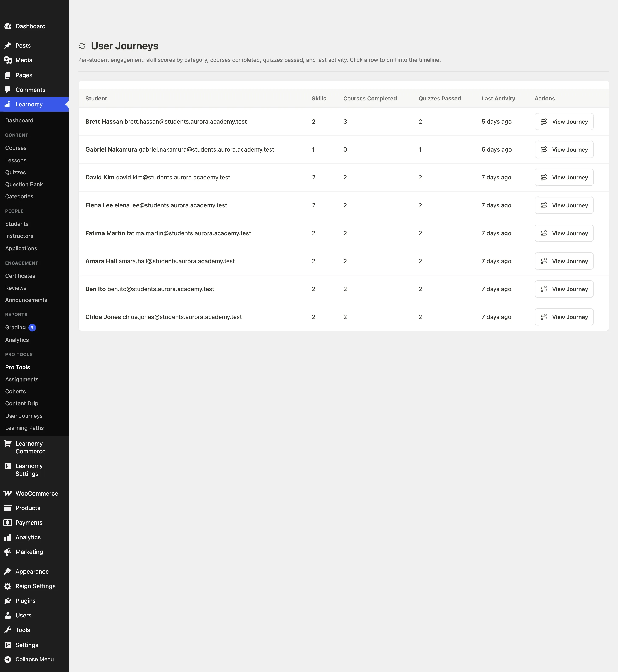Viewport: 618px width, 672px height.
Task: Click the Skills column header
Action: coord(319,98)
